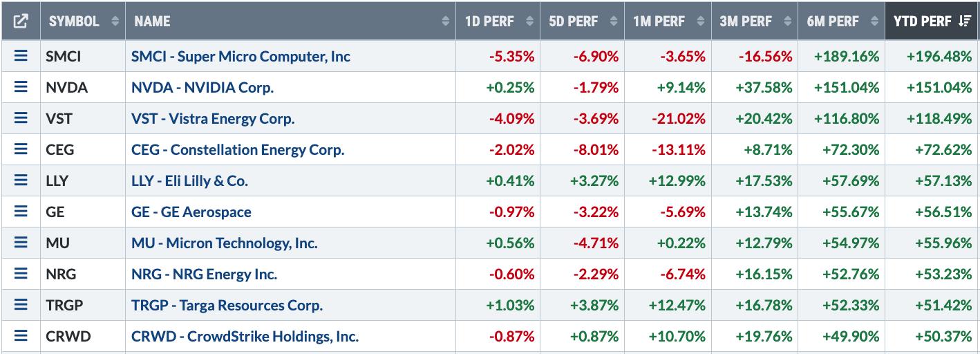Sort table by NAME column
The height and width of the screenshot is (354, 980).
[x=290, y=21]
